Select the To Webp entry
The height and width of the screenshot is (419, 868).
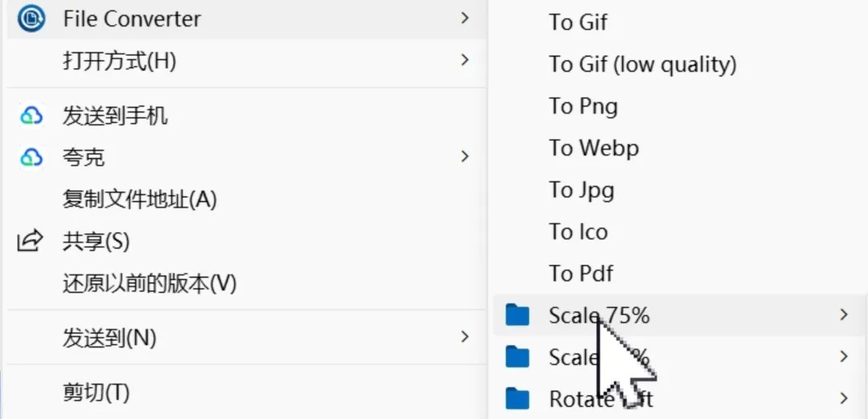594,148
